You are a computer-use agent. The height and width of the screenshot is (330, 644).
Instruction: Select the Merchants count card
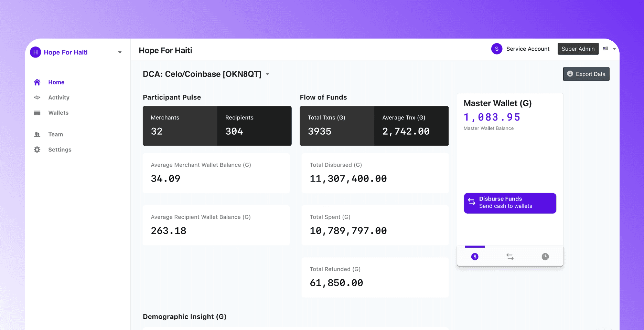(180, 126)
